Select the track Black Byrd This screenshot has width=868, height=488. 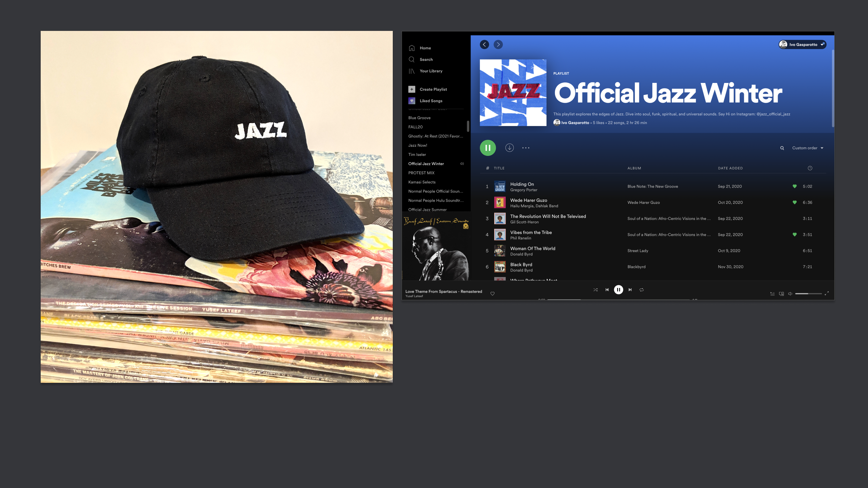(x=521, y=264)
